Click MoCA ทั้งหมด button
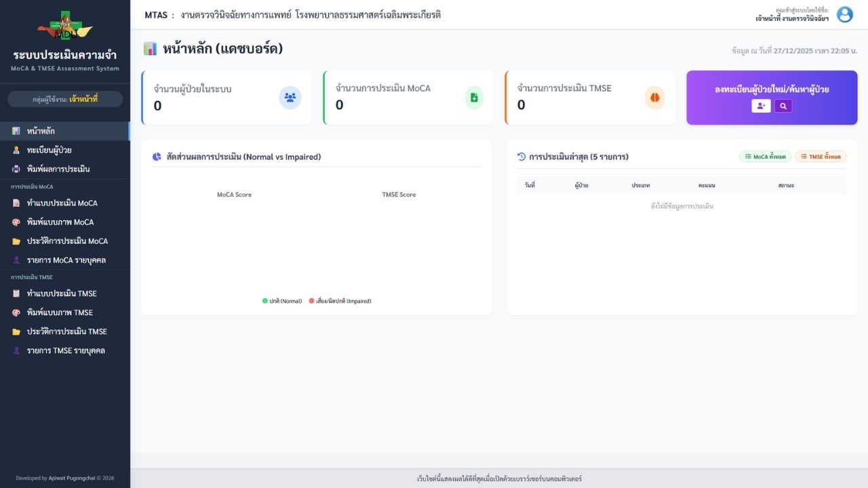Image resolution: width=868 pixels, height=488 pixels. click(765, 157)
